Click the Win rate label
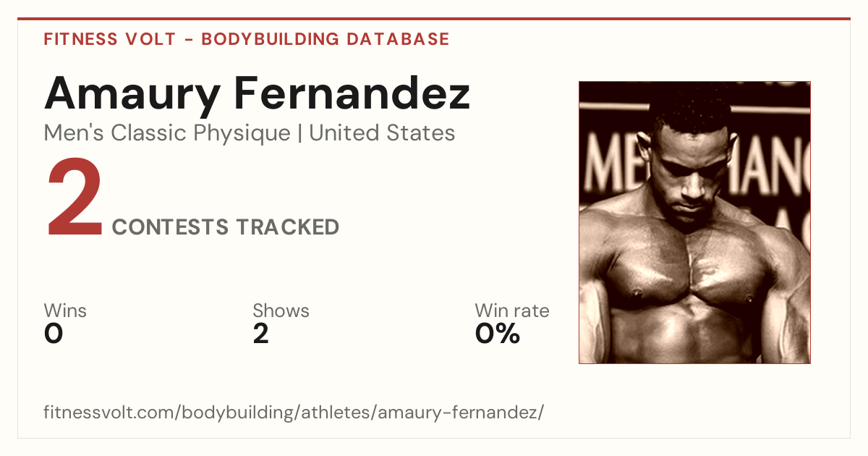The height and width of the screenshot is (456, 868). 512,311
